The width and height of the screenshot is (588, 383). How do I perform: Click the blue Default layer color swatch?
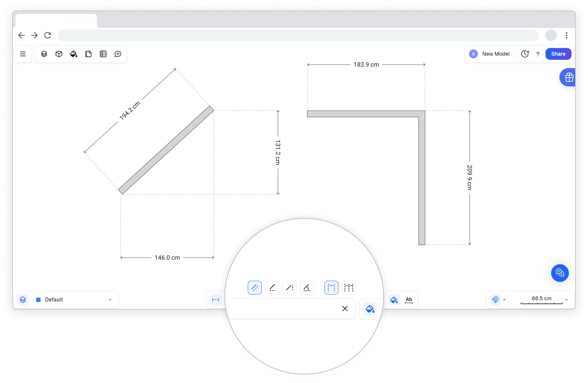tap(39, 300)
